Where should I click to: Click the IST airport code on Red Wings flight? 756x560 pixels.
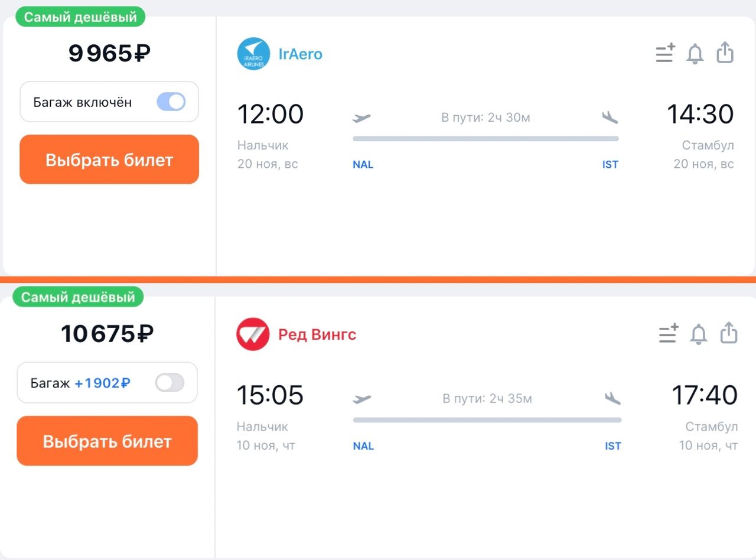click(613, 446)
